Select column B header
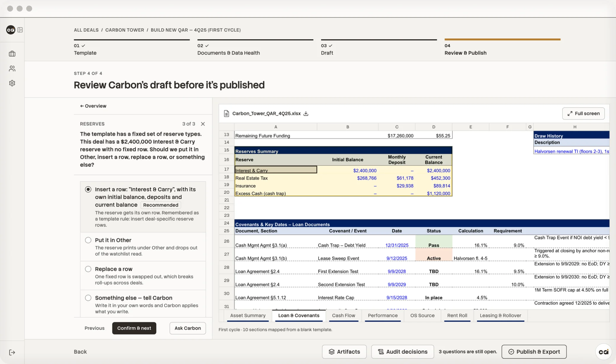Screen dimensions: 616x364 pyautogui.click(x=348, y=127)
